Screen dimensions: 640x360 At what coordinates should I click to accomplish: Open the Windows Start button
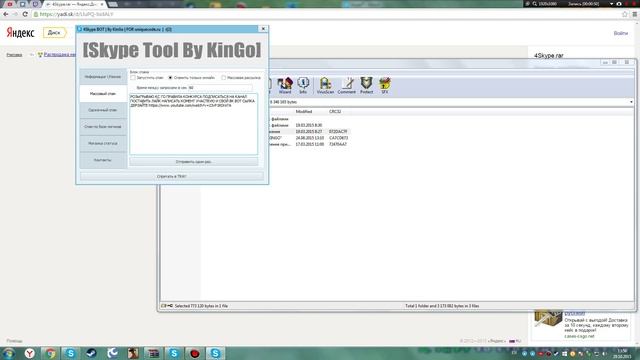9,353
